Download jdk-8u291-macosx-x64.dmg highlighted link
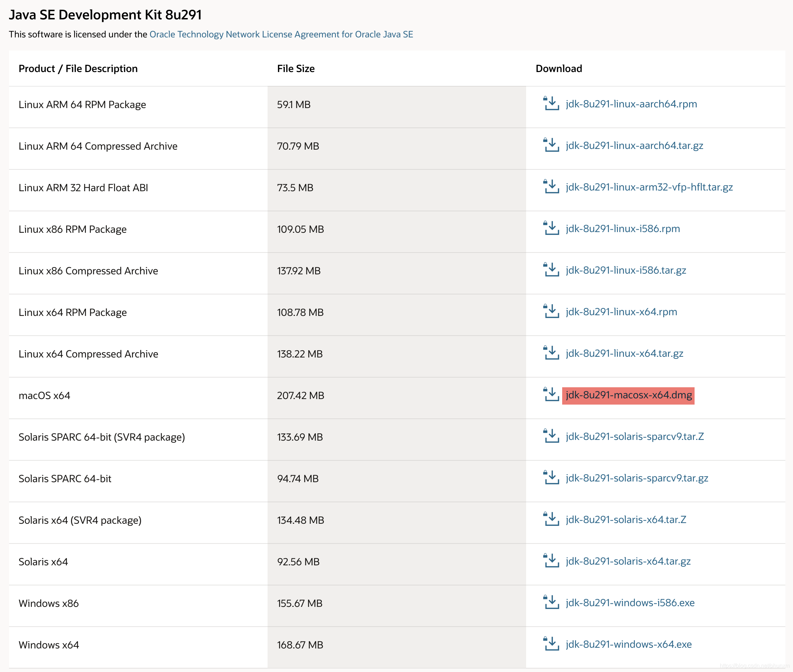 (628, 395)
